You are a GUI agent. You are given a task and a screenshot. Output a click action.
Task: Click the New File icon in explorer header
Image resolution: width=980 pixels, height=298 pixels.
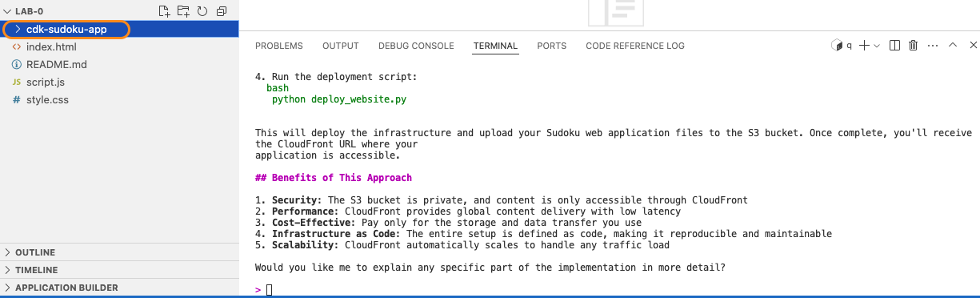(x=164, y=11)
